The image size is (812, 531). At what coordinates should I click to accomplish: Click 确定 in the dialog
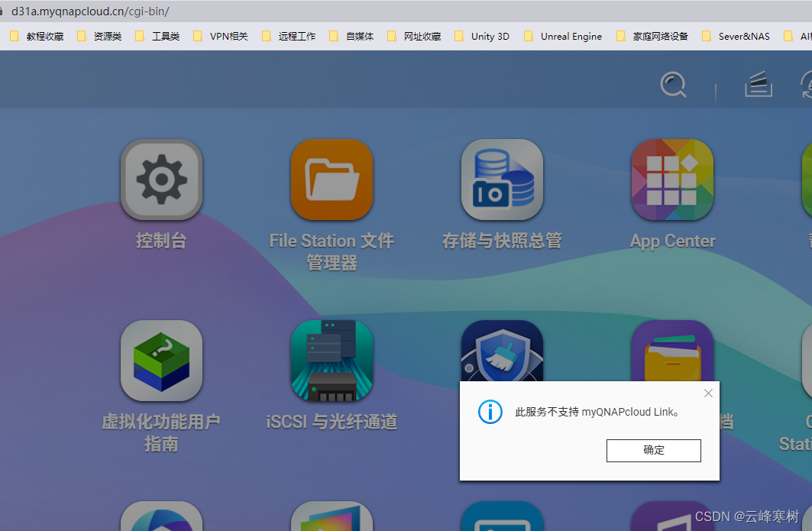654,450
